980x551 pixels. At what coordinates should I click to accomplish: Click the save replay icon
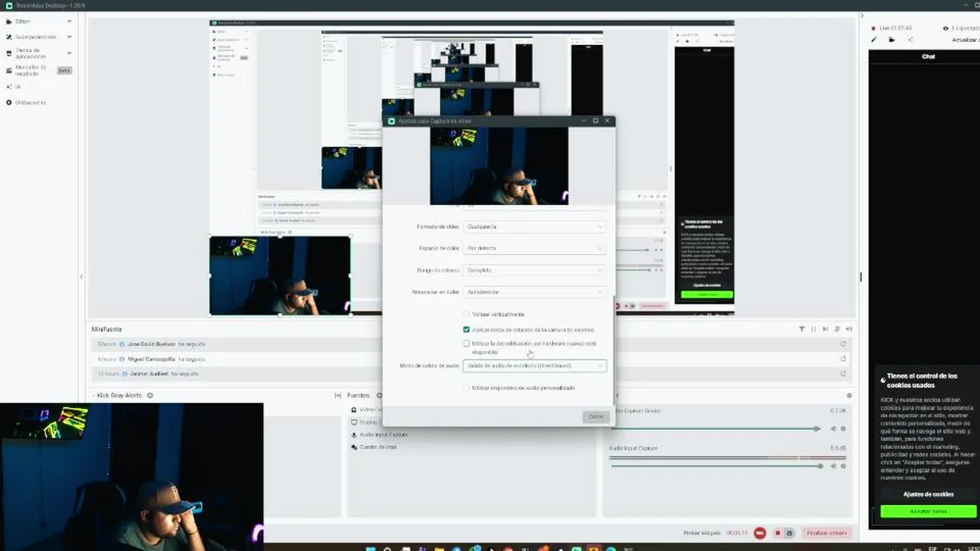789,533
